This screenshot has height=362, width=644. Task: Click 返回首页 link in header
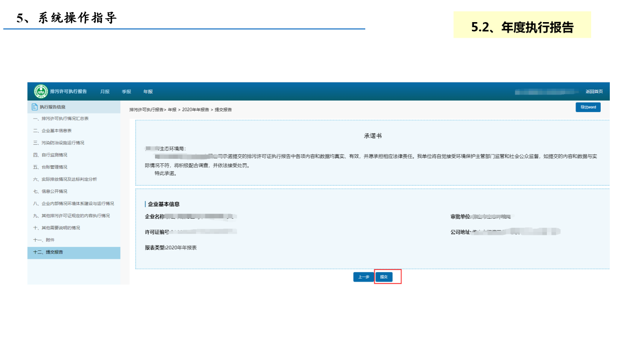[594, 92]
